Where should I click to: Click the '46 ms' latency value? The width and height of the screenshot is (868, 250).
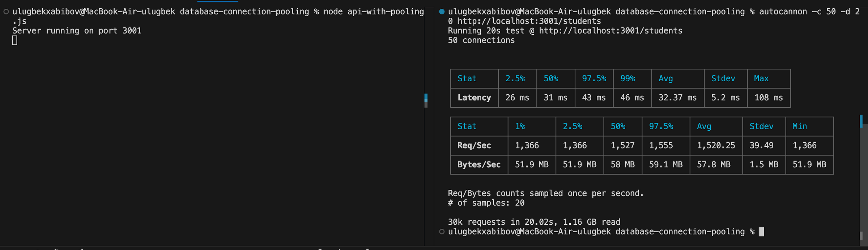click(632, 98)
